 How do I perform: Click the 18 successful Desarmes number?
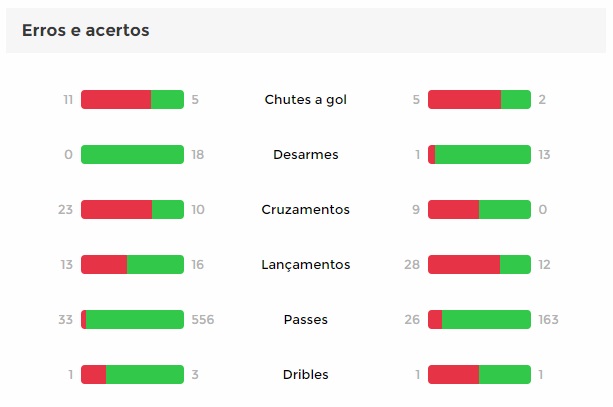(198, 155)
